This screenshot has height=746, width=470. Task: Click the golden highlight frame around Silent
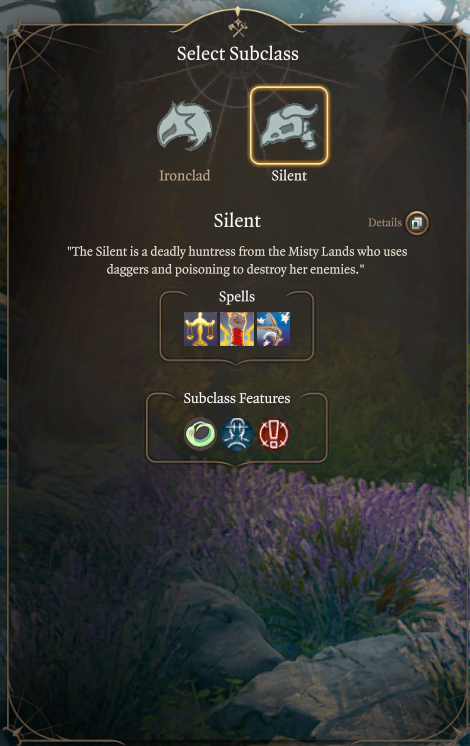coord(289,126)
